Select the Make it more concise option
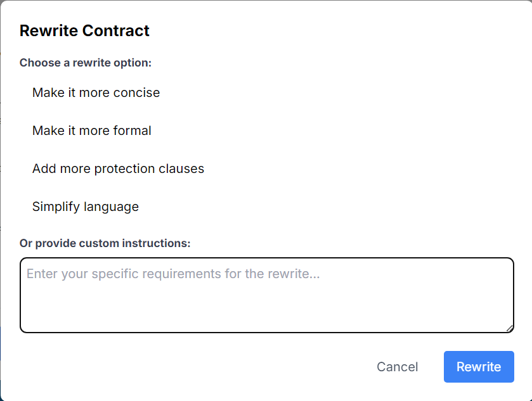This screenshot has width=532, height=401. (96, 92)
